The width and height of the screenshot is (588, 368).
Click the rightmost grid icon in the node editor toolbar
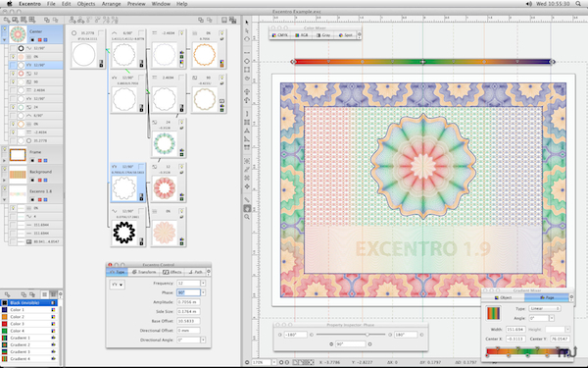[x=233, y=20]
